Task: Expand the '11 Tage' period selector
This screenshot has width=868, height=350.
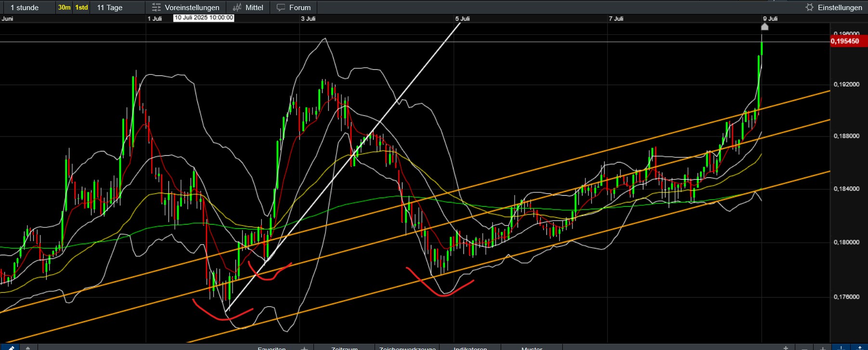Action: pos(110,7)
